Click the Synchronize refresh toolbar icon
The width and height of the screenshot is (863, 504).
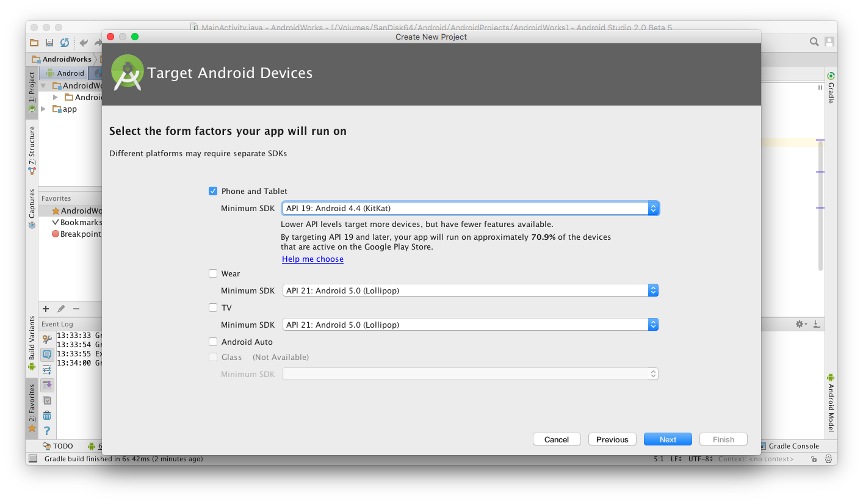[65, 43]
